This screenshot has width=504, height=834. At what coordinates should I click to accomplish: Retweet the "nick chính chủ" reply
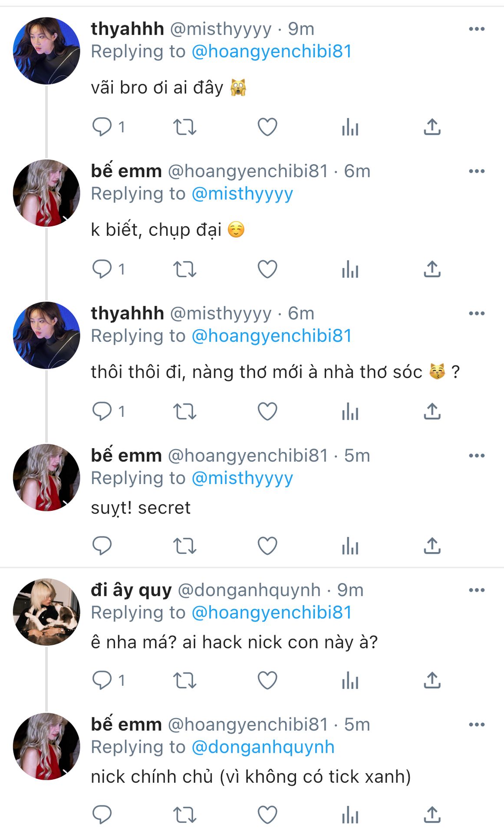pyautogui.click(x=184, y=815)
